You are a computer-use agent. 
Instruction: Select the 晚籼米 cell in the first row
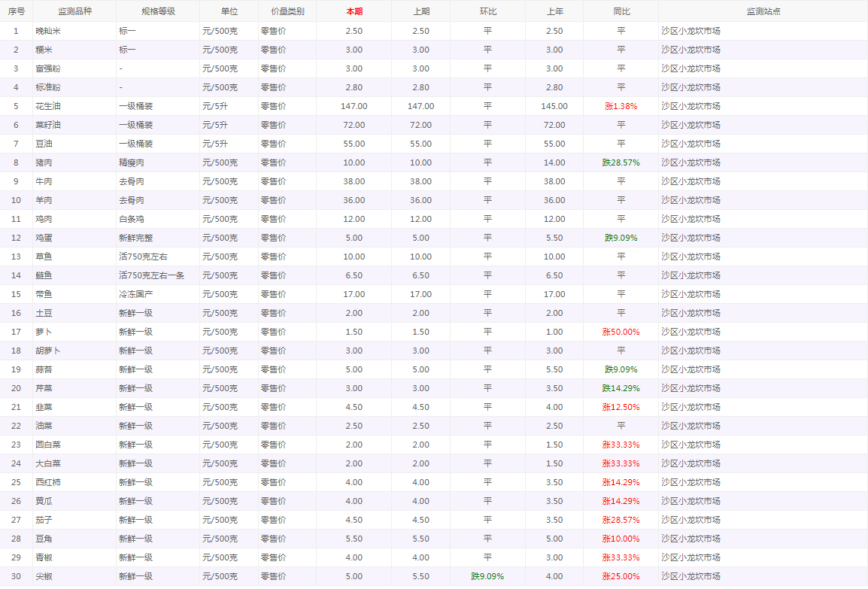coord(48,31)
